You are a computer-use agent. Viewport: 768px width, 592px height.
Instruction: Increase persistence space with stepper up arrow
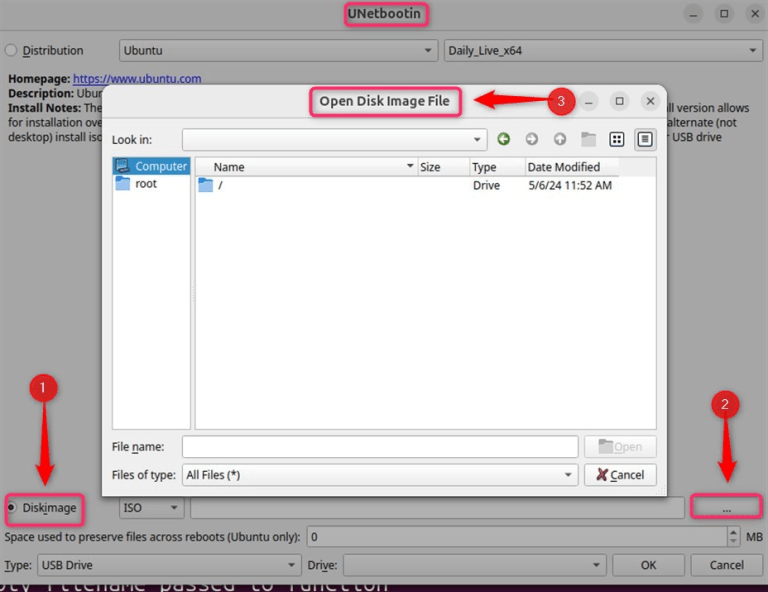(x=733, y=532)
